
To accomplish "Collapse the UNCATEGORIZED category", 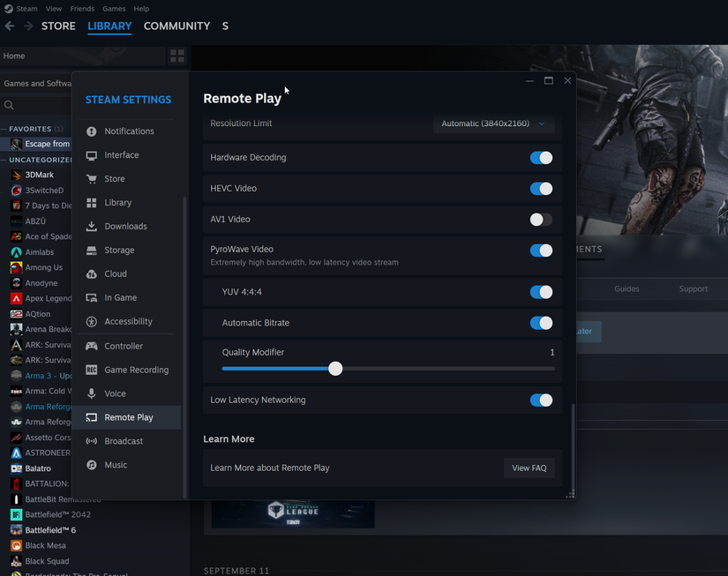I will click(x=4, y=160).
